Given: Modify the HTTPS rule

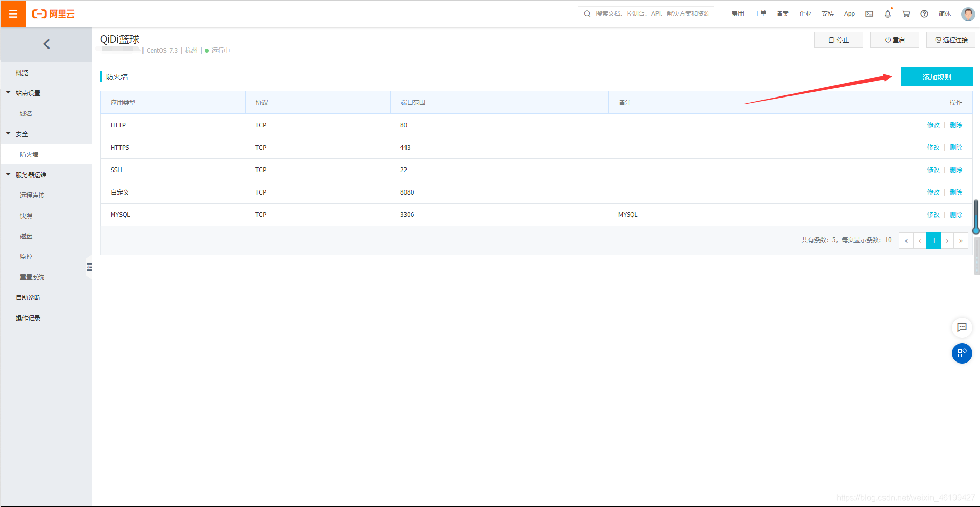Looking at the screenshot, I should click(x=933, y=148).
